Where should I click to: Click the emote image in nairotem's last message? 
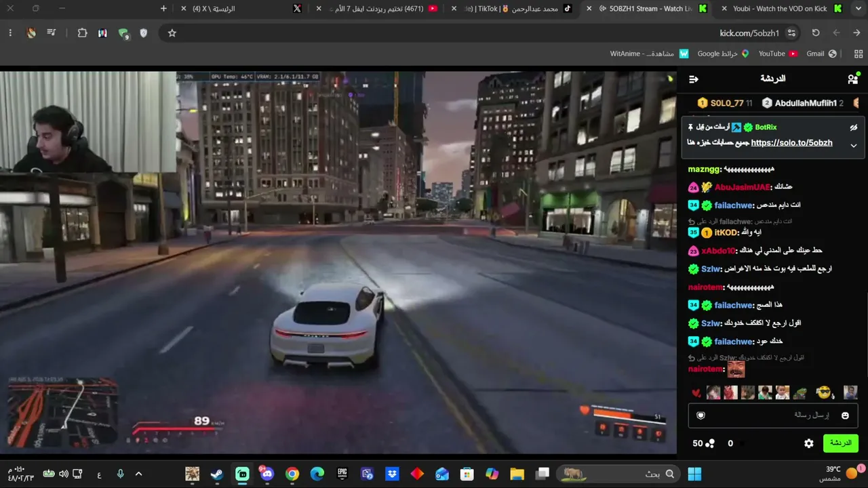[736, 369]
